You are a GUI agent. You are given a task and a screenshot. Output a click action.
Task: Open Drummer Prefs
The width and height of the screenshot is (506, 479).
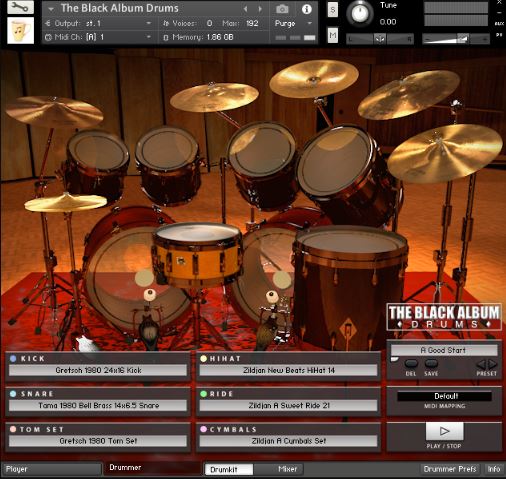coord(450,469)
